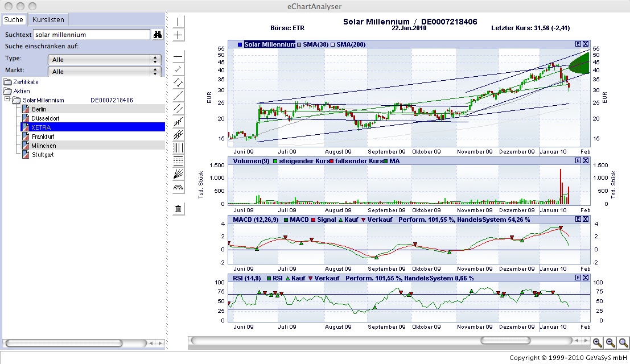
Task: Switch to the Suche tab
Action: point(13,19)
